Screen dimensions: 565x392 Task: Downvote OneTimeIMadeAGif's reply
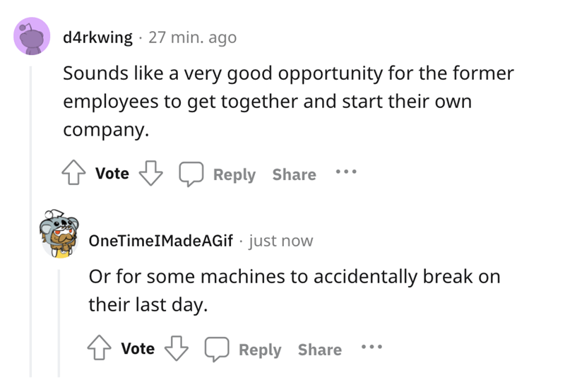[177, 348]
